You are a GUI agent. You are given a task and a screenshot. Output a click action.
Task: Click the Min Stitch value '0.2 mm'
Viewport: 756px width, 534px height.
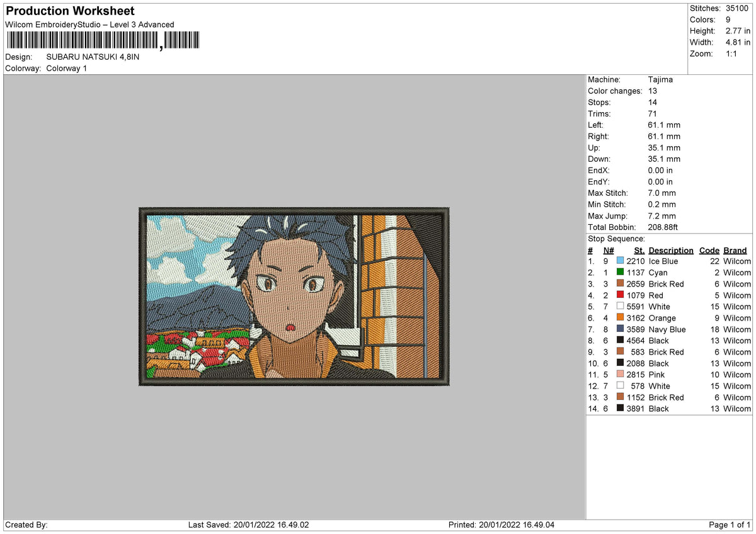[x=662, y=205]
